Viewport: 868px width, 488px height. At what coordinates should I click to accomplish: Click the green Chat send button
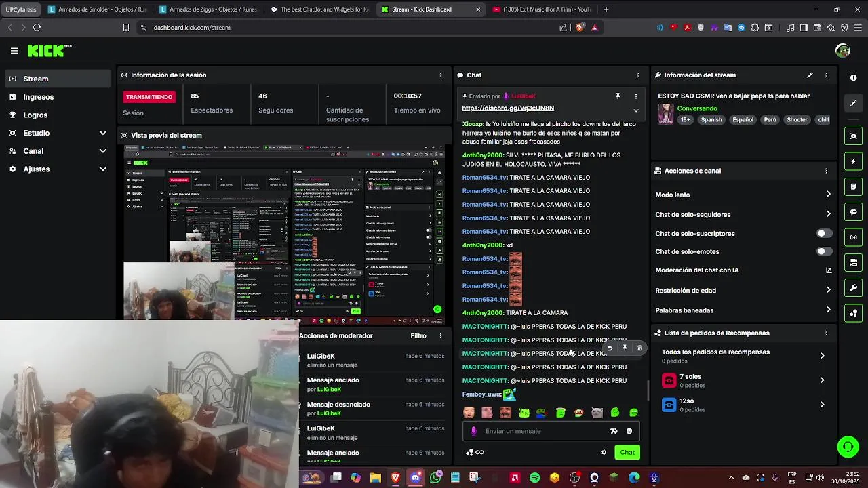pyautogui.click(x=627, y=453)
